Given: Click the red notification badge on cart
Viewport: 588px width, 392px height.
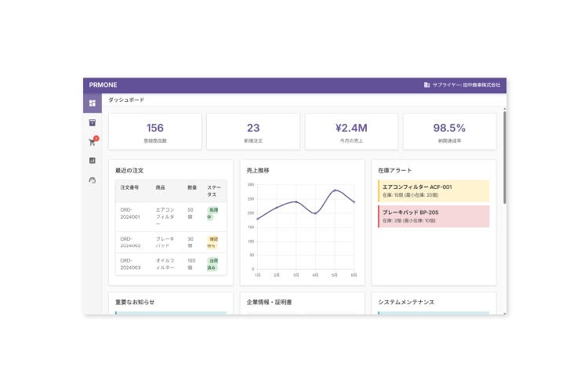Looking at the screenshot, I should tap(96, 138).
